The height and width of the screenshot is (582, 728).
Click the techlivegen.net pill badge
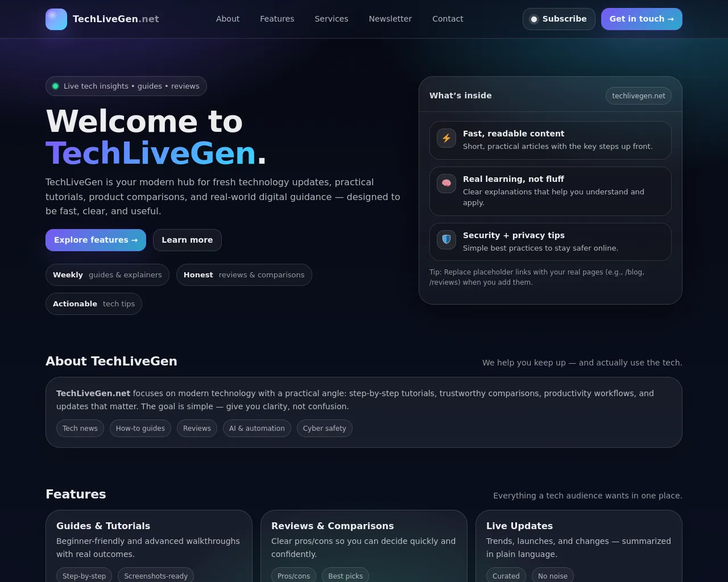(x=638, y=96)
